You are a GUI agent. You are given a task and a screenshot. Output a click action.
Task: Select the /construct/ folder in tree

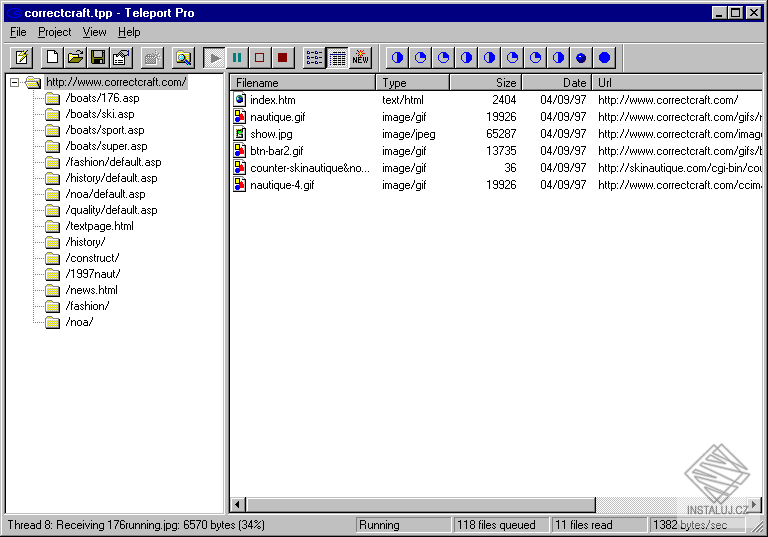92,258
